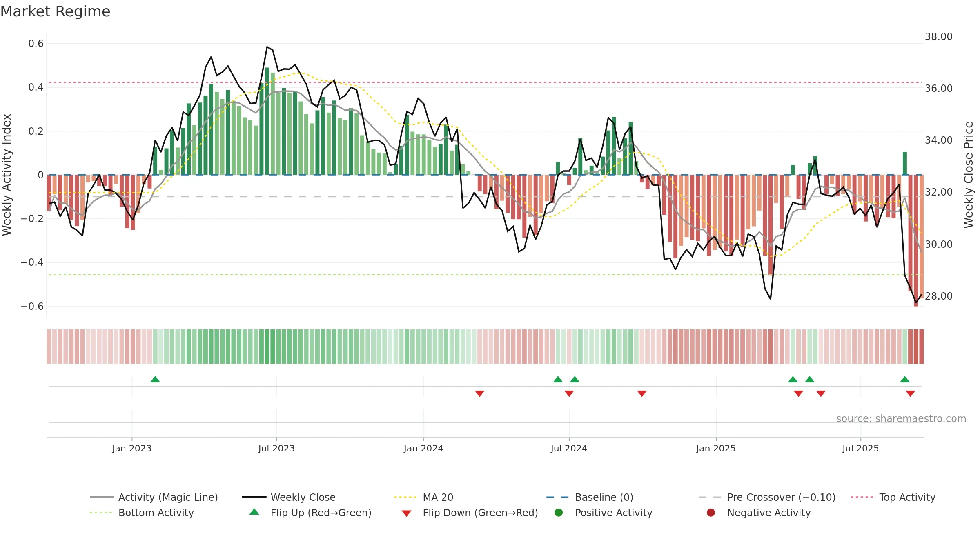Click the green Positive Activity circle icon
Viewport: 980px width, 551px height.
click(559, 513)
